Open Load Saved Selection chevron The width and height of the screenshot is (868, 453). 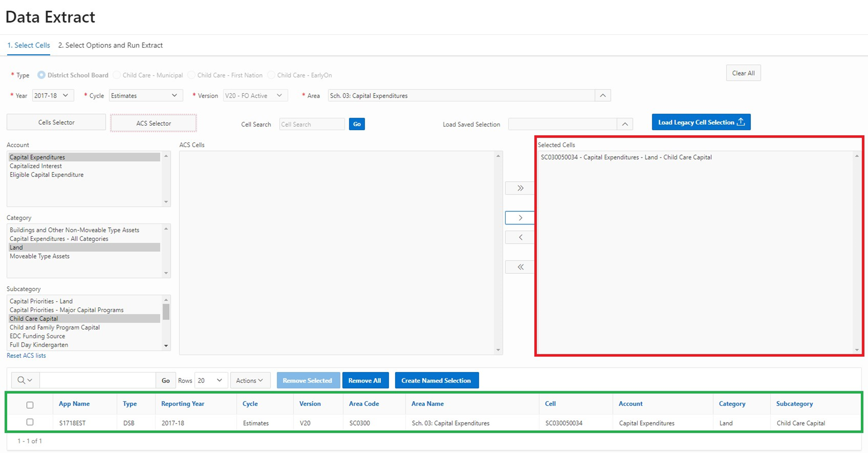[624, 124]
